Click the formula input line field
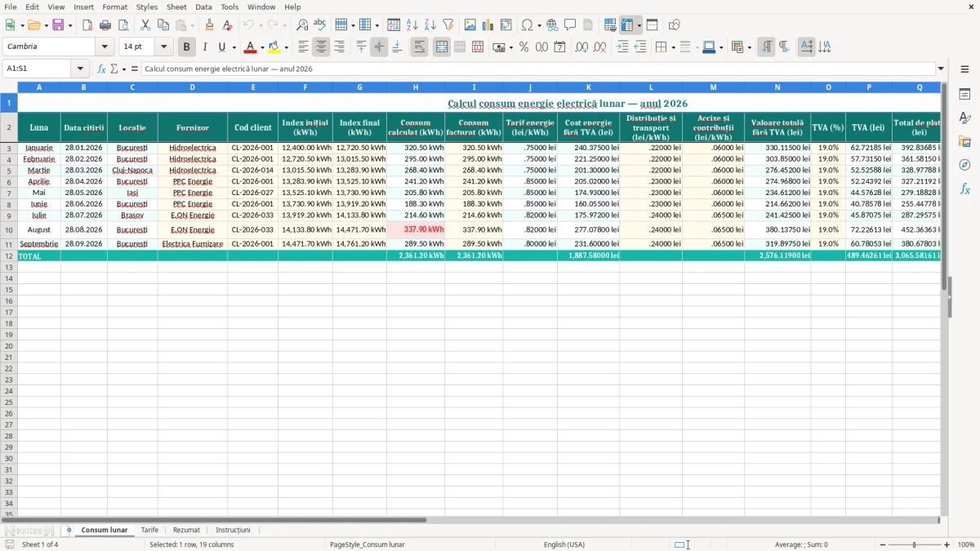980x551 pixels. [x=538, y=69]
